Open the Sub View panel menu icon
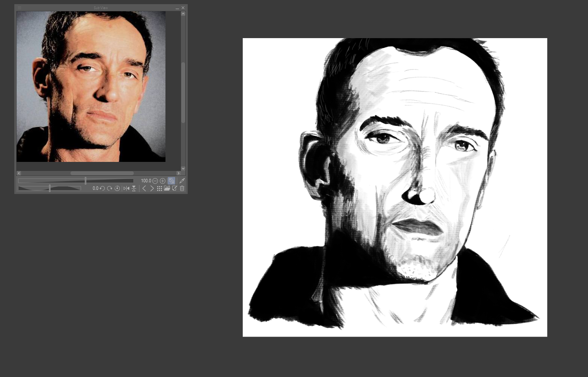The width and height of the screenshot is (588, 377). point(19,8)
